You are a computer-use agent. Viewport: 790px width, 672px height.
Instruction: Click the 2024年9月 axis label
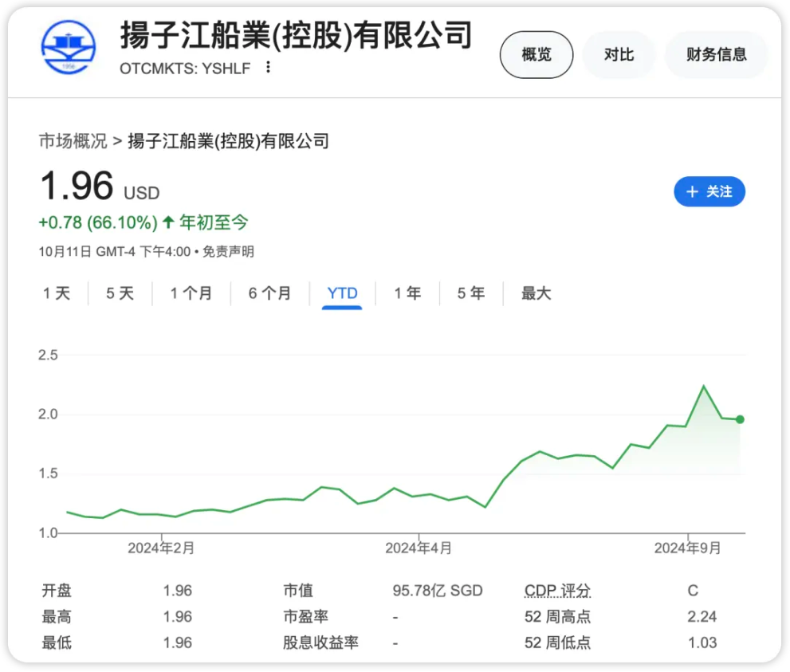point(688,548)
